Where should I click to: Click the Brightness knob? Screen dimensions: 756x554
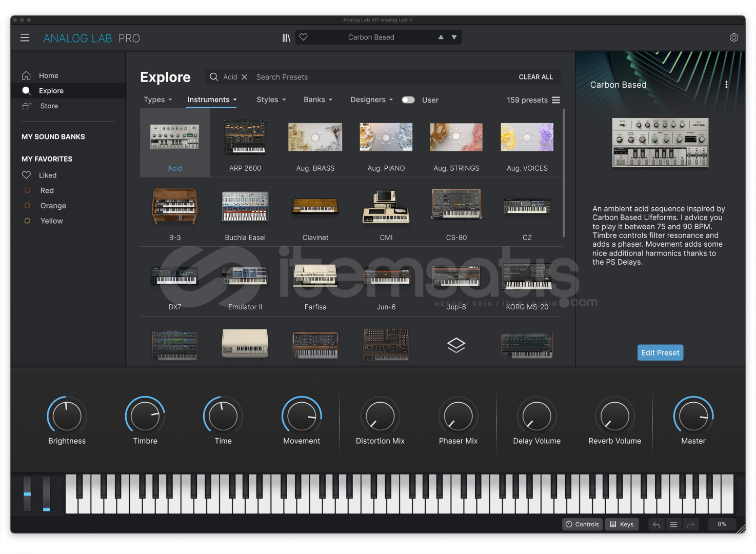click(x=67, y=416)
